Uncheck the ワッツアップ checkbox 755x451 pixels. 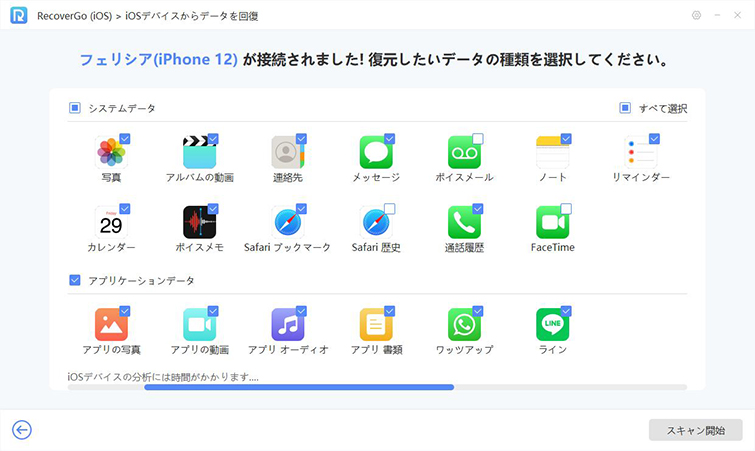tap(478, 311)
